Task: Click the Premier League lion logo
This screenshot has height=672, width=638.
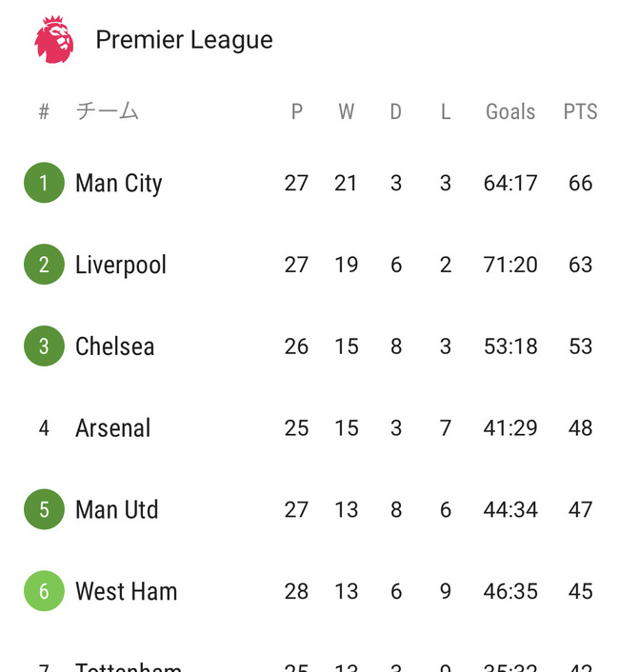Action: coord(54,39)
